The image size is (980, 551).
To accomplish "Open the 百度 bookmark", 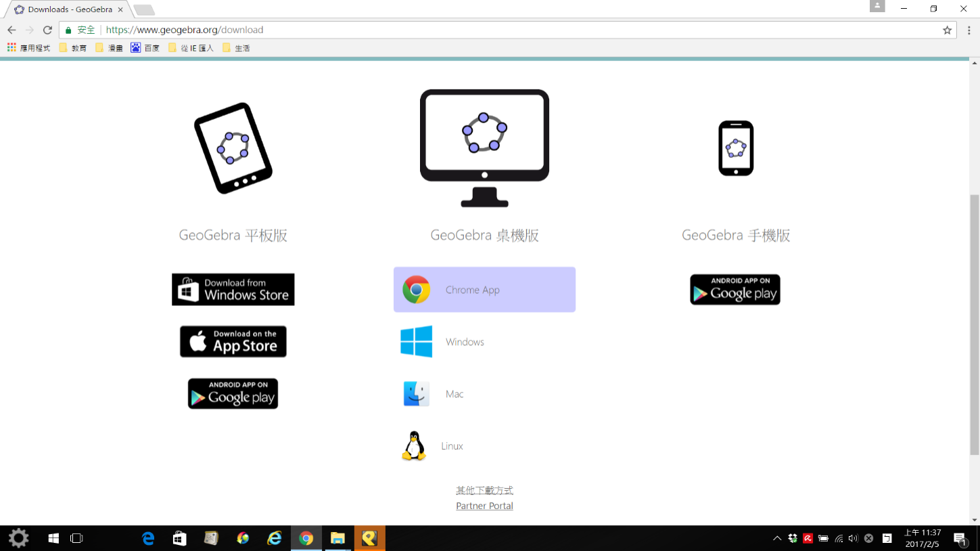I will coord(145,48).
